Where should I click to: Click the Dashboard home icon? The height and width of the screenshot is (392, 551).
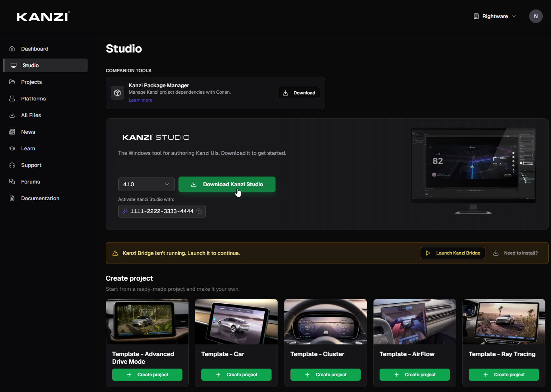click(12, 49)
